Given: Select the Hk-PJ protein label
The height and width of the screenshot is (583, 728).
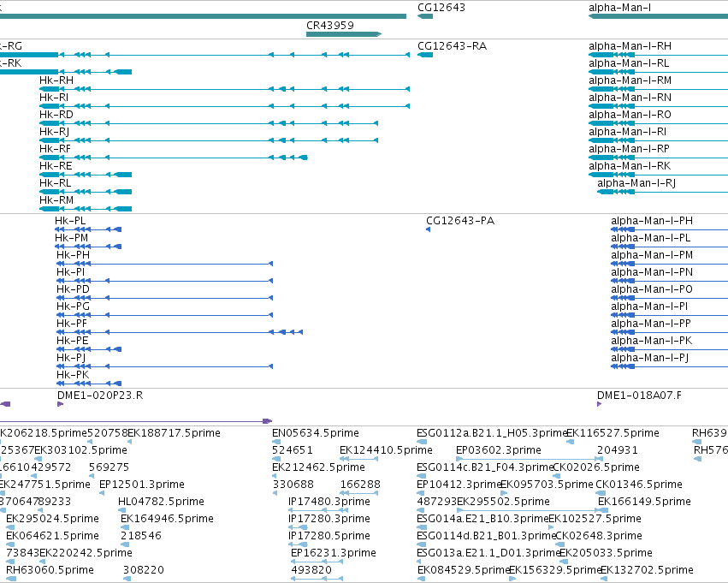Looking at the screenshot, I should [x=71, y=358].
